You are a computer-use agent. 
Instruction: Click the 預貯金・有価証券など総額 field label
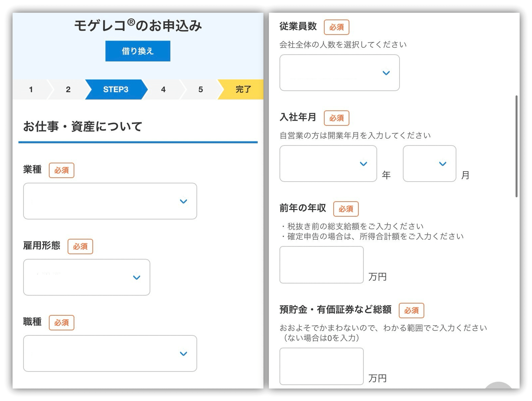(335, 310)
